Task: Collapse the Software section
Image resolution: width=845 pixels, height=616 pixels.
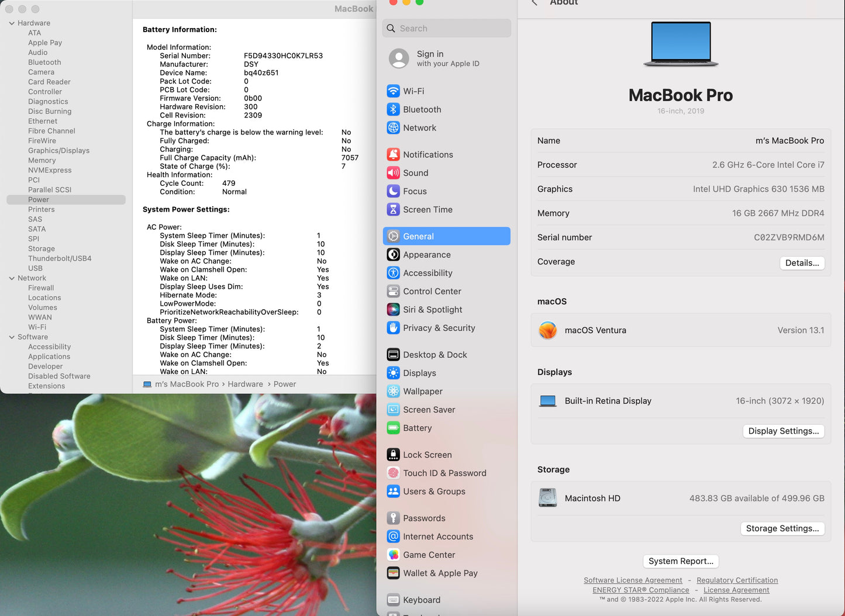Action: (12, 337)
